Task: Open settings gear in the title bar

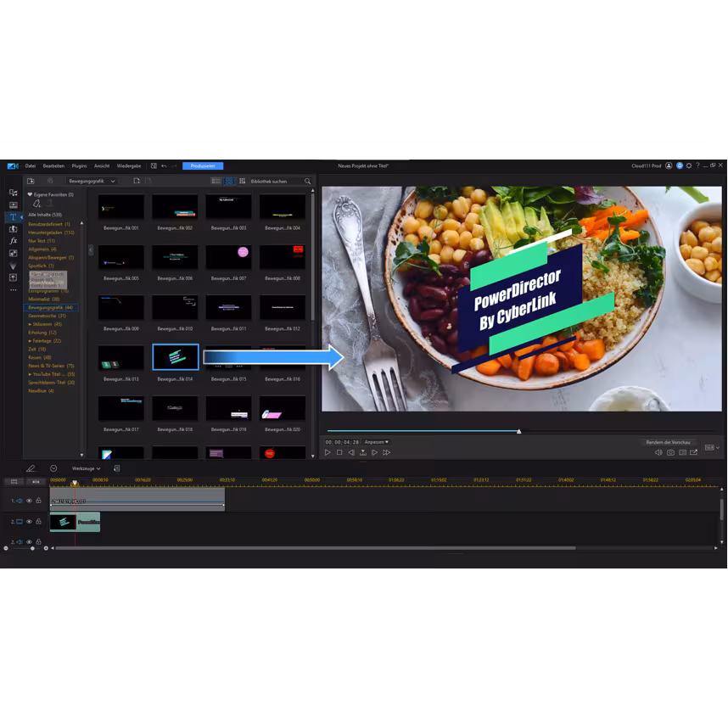Action: (688, 165)
